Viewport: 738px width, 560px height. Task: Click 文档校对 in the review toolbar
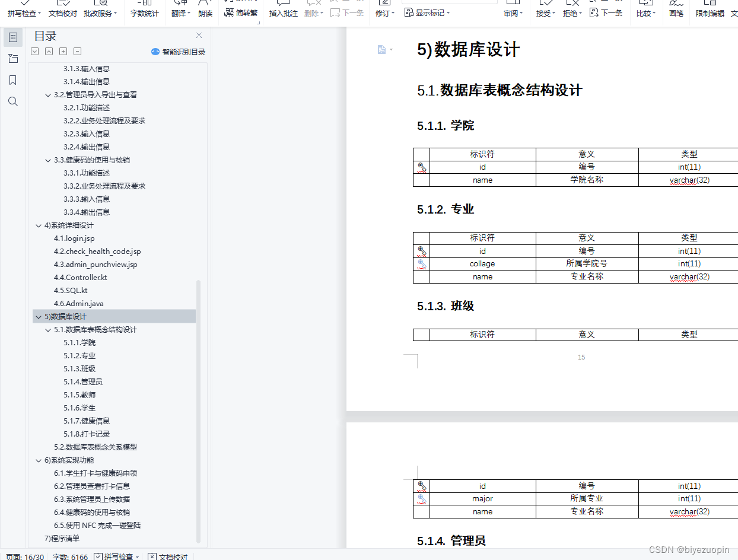click(x=63, y=13)
